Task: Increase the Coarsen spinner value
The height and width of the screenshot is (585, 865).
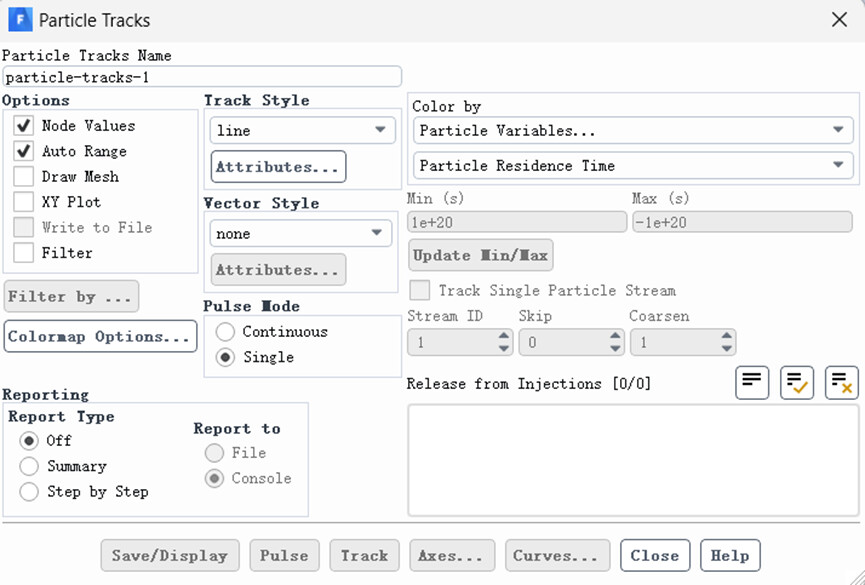Action: (x=727, y=337)
